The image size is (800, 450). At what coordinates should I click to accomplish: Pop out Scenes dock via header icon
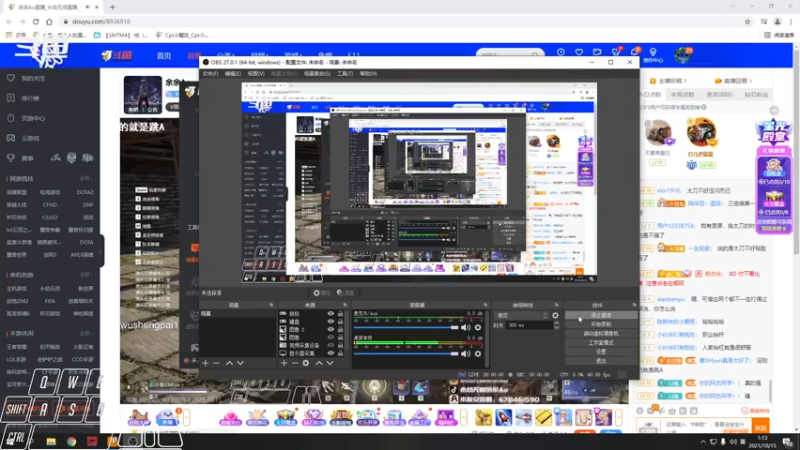click(271, 305)
